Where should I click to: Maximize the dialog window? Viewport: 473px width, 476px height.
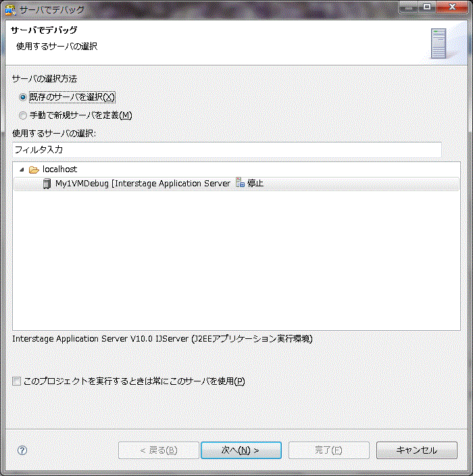tap(427, 7)
